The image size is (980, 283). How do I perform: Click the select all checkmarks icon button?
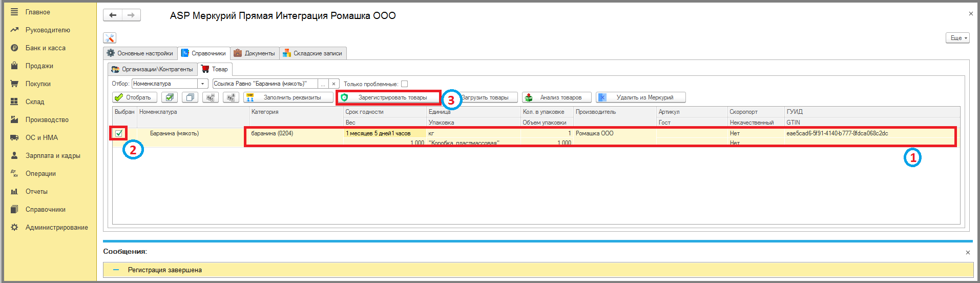(170, 97)
